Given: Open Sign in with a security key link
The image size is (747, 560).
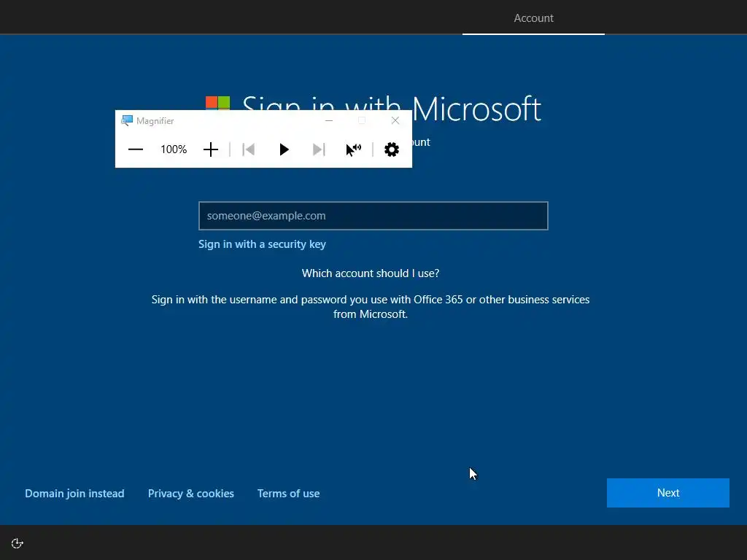Looking at the screenshot, I should point(262,244).
